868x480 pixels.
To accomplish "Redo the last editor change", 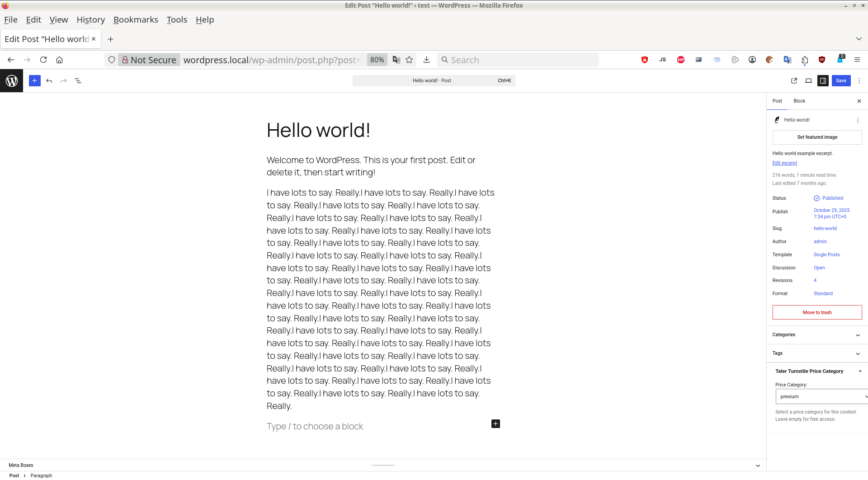I will [64, 81].
